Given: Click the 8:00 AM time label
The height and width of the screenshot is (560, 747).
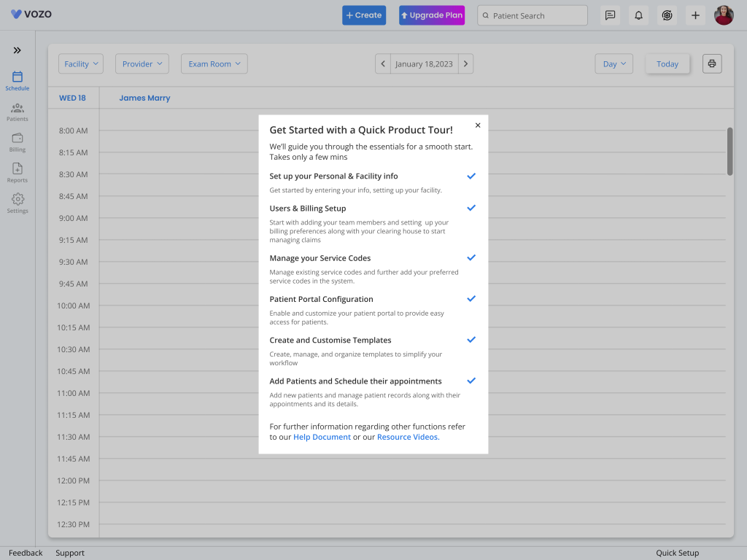Looking at the screenshot, I should [74, 131].
